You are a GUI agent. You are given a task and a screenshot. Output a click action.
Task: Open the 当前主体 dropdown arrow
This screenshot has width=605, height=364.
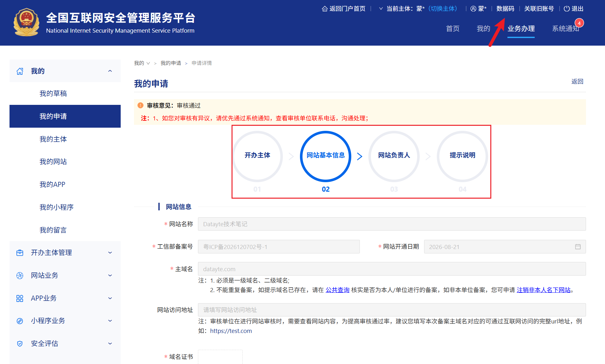tap(381, 9)
